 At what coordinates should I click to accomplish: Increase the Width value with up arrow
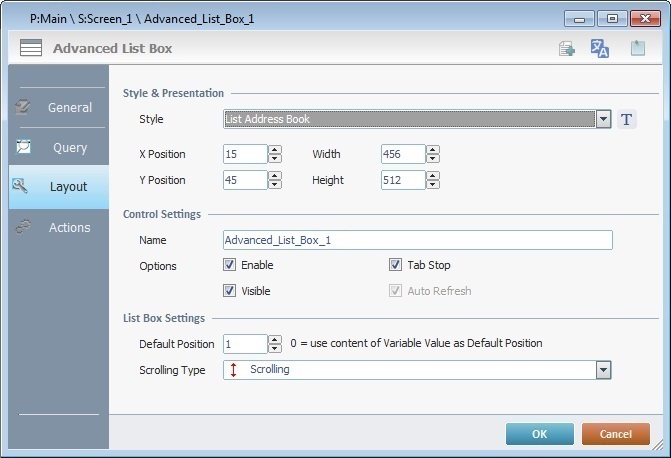tap(433, 150)
